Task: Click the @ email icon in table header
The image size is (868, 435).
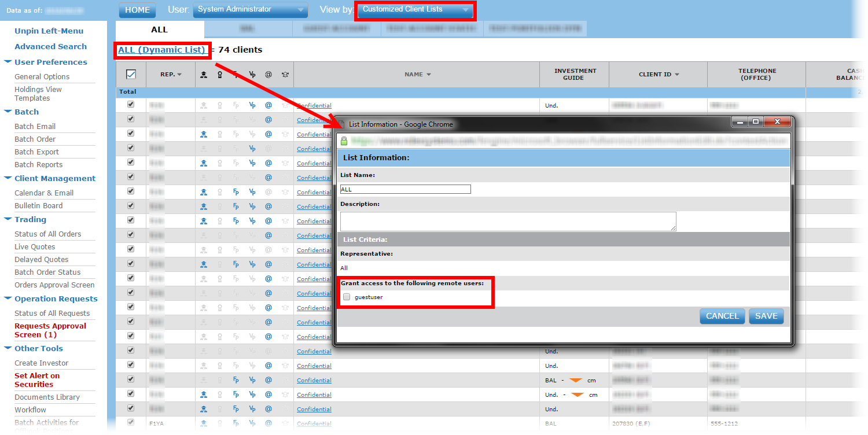Action: (x=269, y=75)
